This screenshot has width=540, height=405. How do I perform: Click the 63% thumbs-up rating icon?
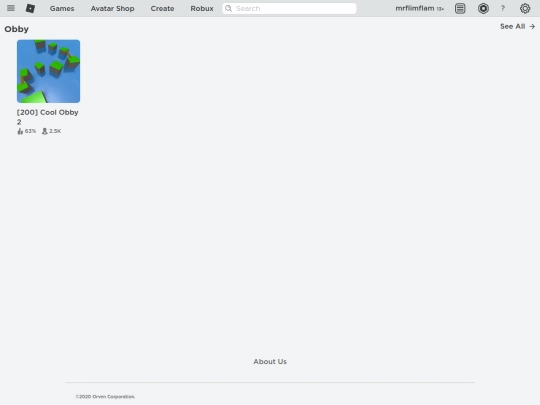click(20, 131)
